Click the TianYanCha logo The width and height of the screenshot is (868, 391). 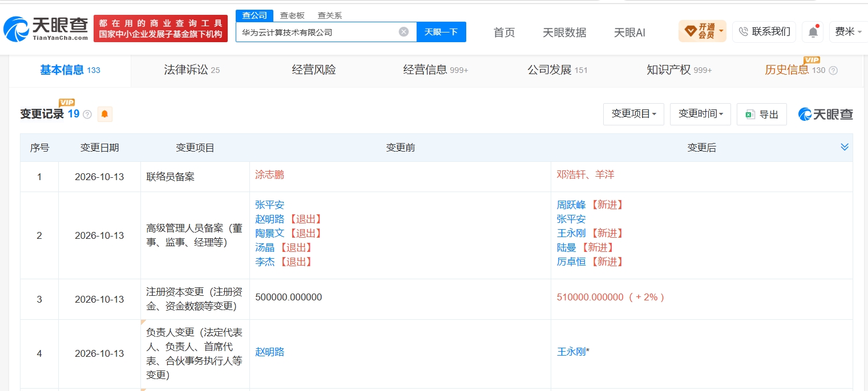(46, 28)
